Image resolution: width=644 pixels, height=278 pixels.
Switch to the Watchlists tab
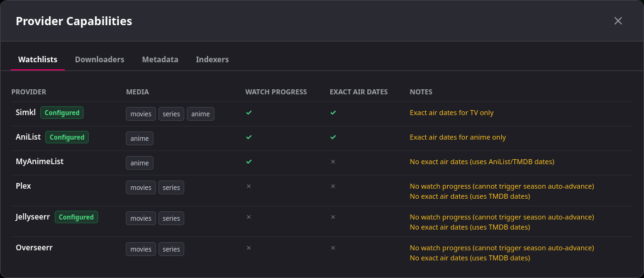[x=38, y=60]
